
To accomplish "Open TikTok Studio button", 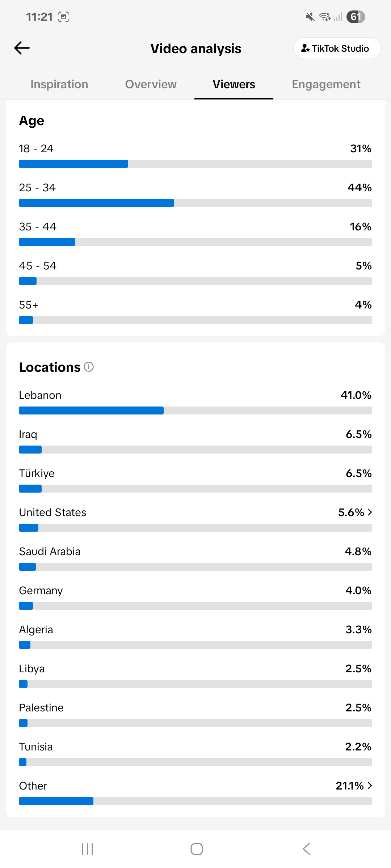I will point(337,48).
